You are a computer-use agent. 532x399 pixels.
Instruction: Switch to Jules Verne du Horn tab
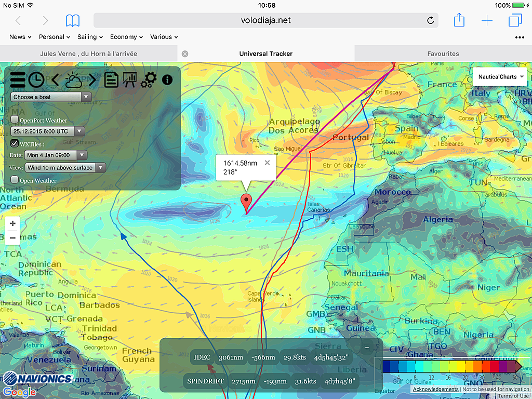click(88, 54)
